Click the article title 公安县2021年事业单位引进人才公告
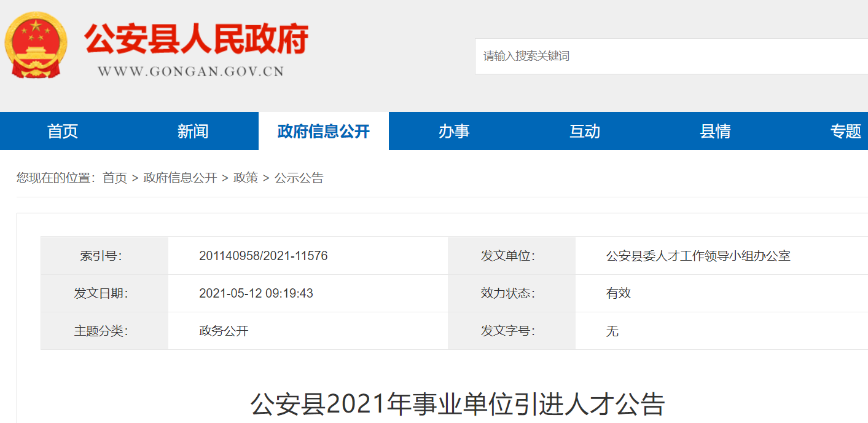 pos(458,404)
